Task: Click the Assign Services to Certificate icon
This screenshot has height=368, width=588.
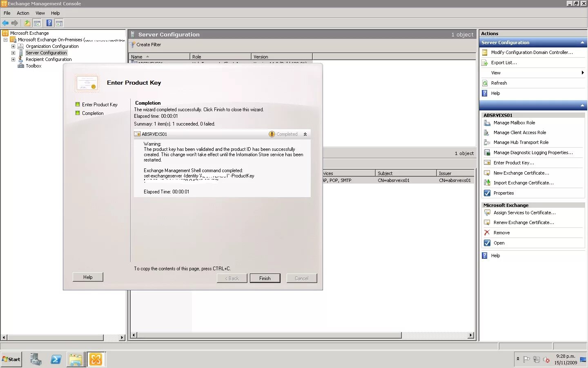Action: (x=487, y=213)
